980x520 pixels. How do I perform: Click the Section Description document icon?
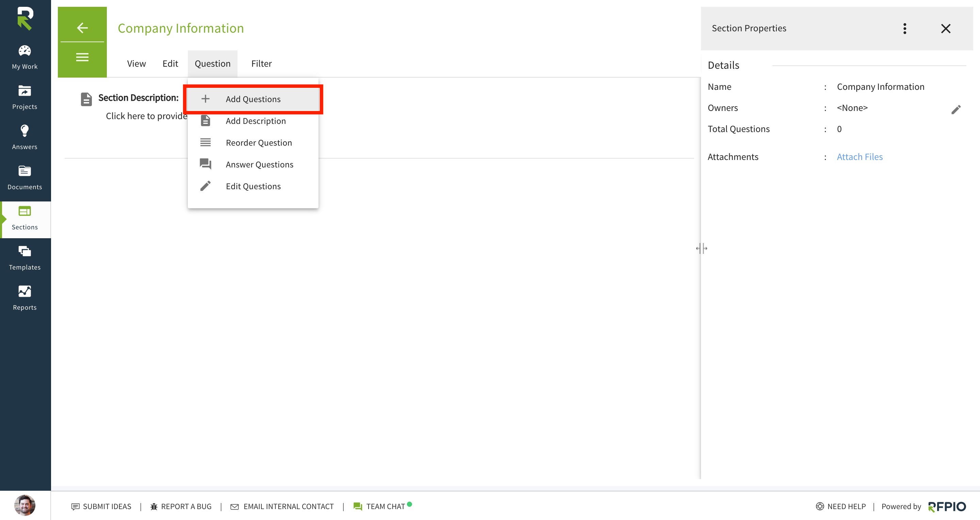(86, 99)
